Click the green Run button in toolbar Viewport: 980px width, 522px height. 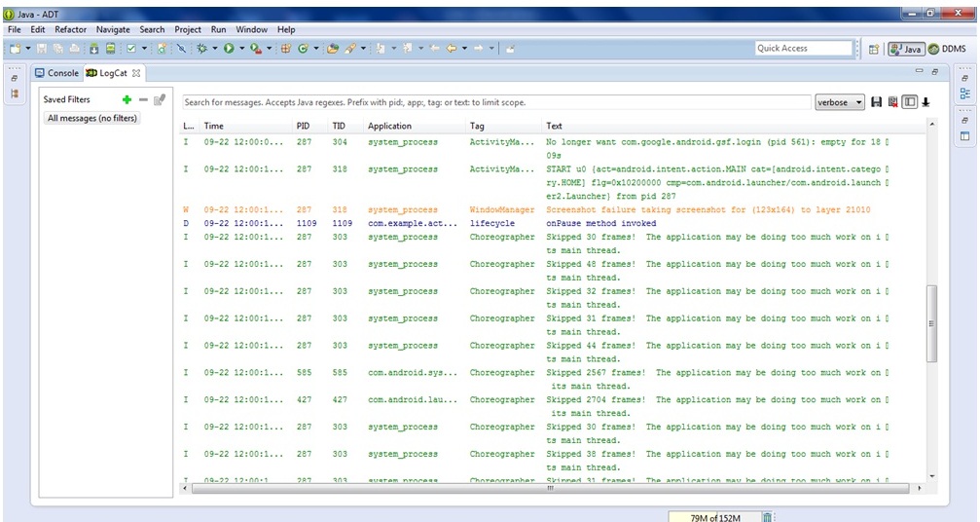(228, 48)
